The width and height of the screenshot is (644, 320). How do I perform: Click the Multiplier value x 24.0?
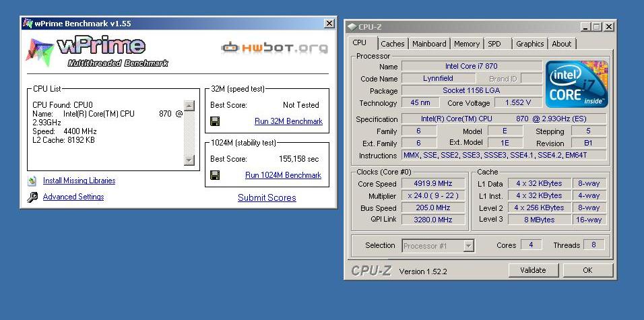click(433, 195)
